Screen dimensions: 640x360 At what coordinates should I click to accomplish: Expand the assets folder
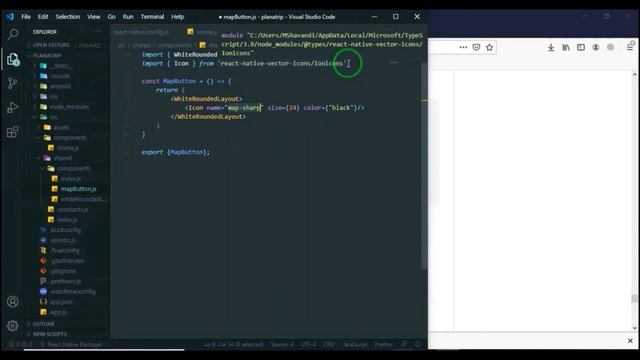[62, 127]
